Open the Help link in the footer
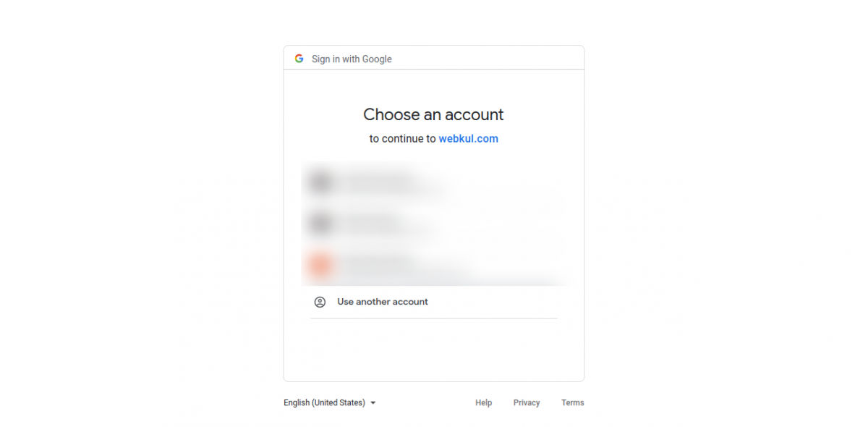The width and height of the screenshot is (868, 427). [x=483, y=402]
